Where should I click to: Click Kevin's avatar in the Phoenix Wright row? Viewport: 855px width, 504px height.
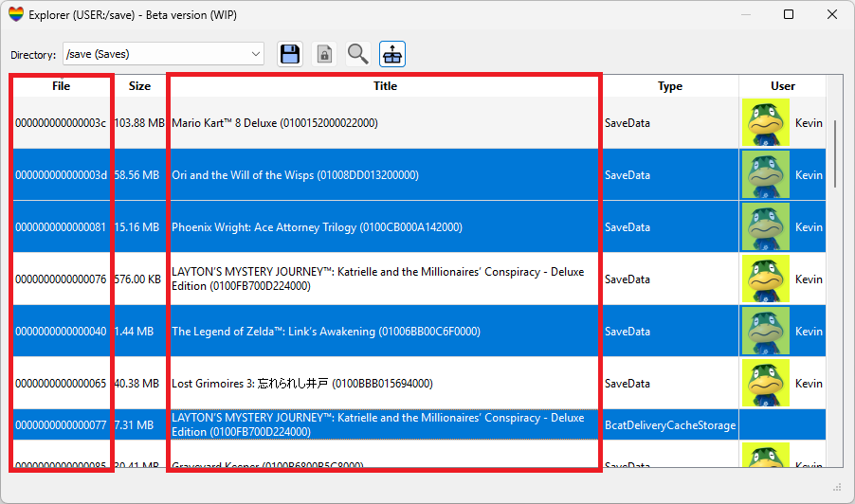tap(766, 226)
